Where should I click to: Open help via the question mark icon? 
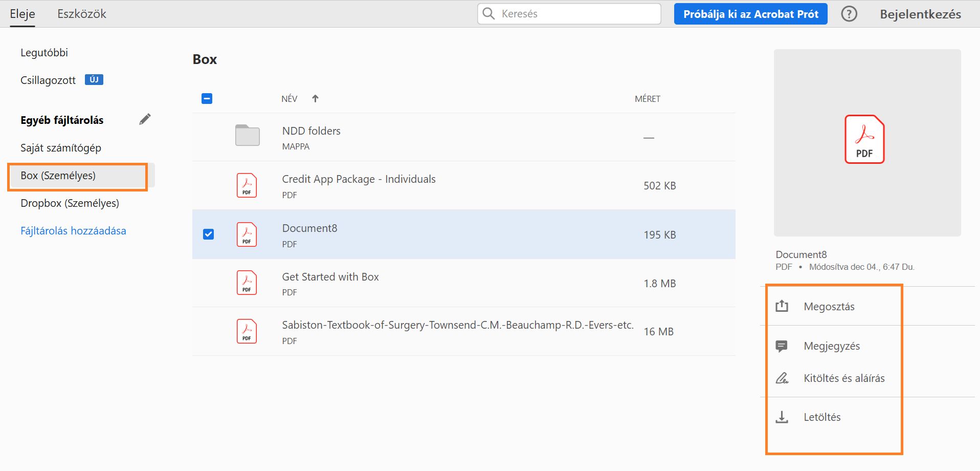tap(849, 14)
